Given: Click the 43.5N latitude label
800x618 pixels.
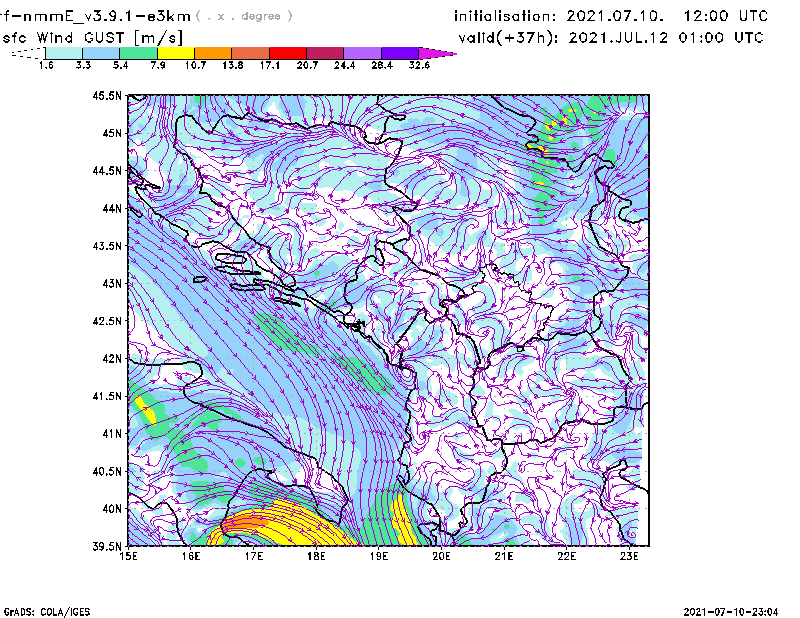Looking at the screenshot, I should 107,246.
